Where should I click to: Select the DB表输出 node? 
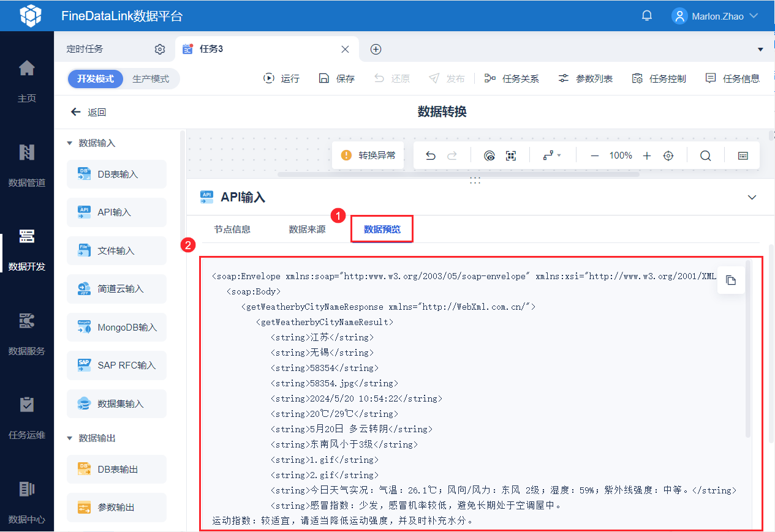tap(116, 469)
